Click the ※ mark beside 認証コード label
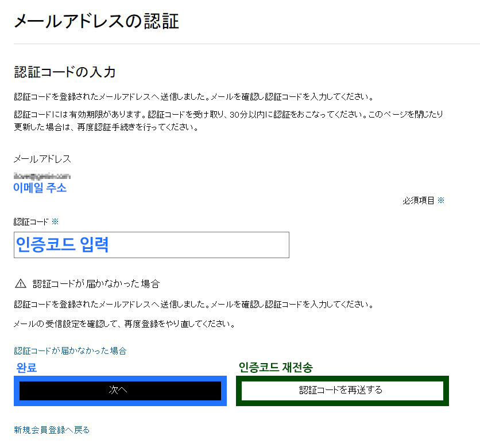The height and width of the screenshot is (448, 480). point(55,221)
